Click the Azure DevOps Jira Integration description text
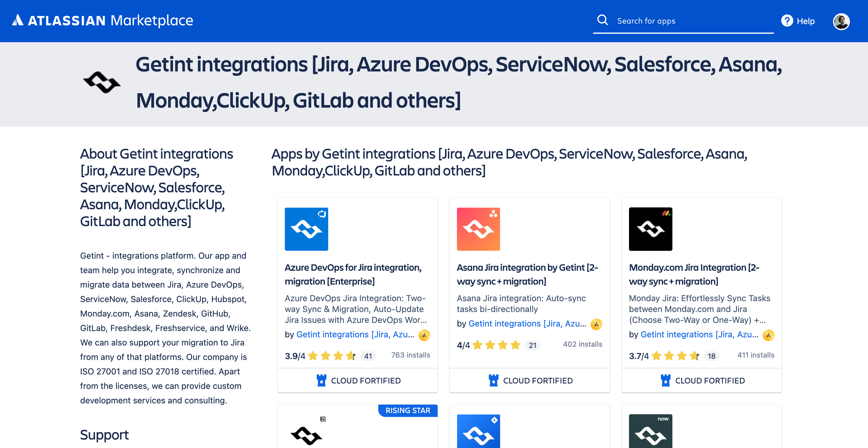The width and height of the screenshot is (868, 448). (356, 309)
